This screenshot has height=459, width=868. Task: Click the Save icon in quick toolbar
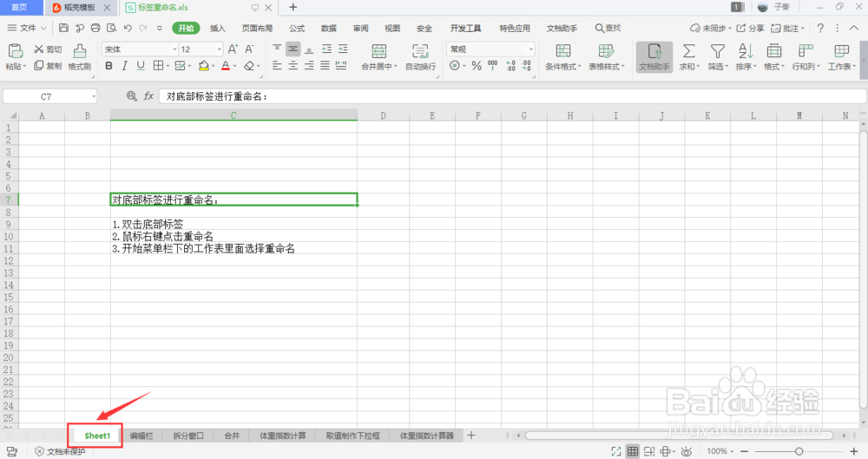(63, 28)
